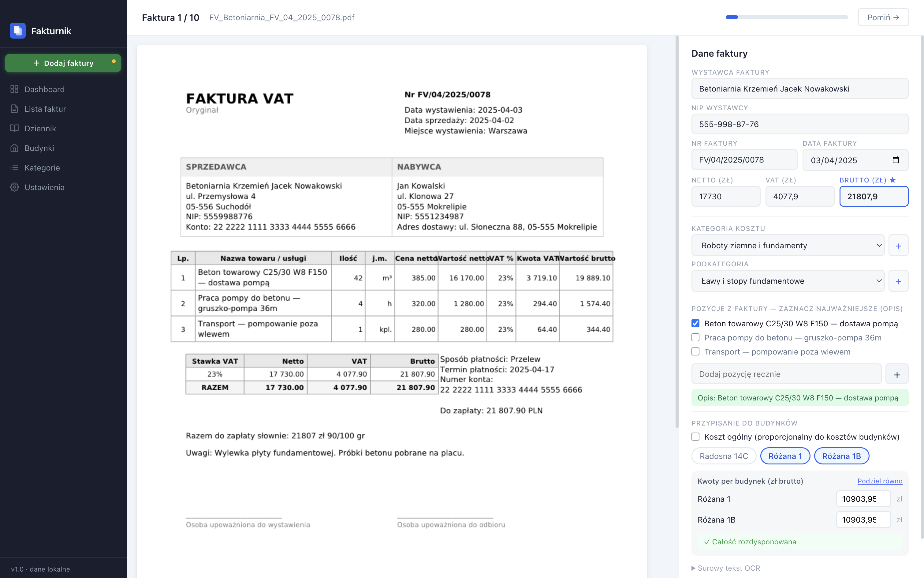Click the star icon next to Brutto

(x=893, y=180)
